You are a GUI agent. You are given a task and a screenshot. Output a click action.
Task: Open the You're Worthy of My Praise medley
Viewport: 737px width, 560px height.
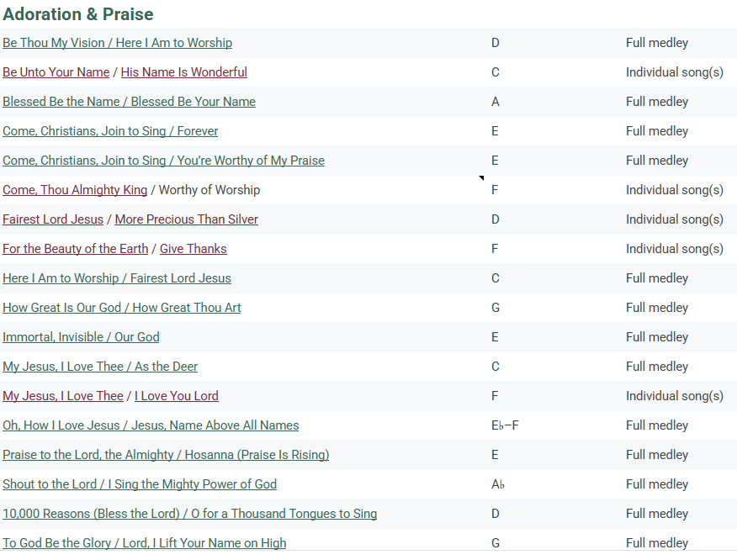(x=163, y=161)
